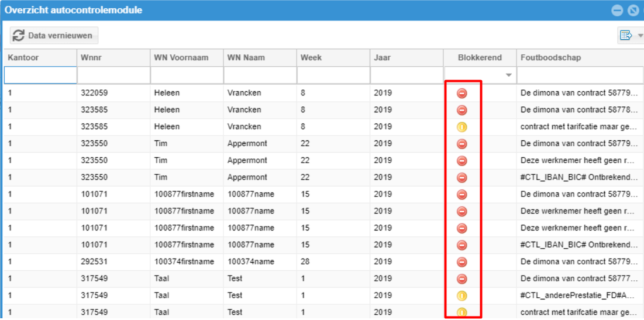This screenshot has width=644, height=320.
Task: Click 'De dimona van contract 58777…' message
Action: coord(579,278)
